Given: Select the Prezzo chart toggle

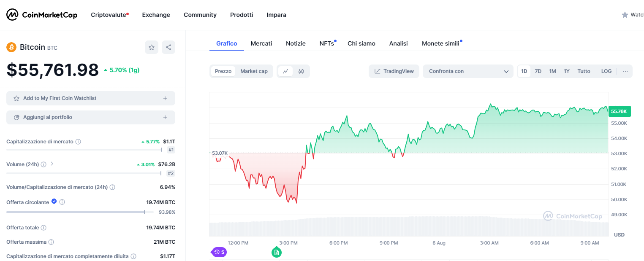Looking at the screenshot, I should pos(223,71).
